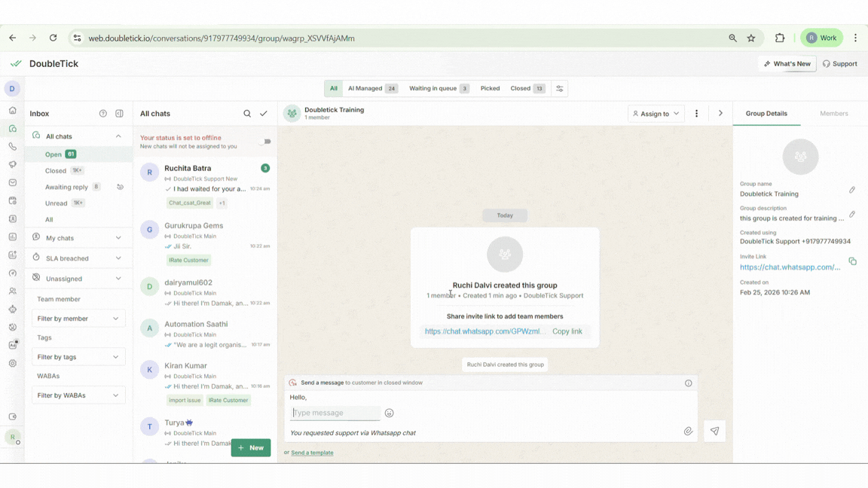Open the Assign to dropdown
Viewport: 868px width, 488px height.
click(656, 114)
